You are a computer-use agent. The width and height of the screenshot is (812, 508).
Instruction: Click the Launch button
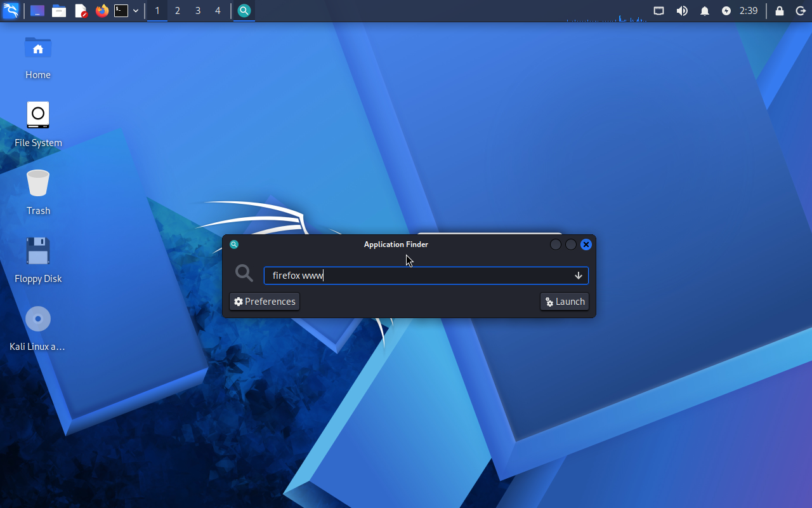pyautogui.click(x=564, y=302)
